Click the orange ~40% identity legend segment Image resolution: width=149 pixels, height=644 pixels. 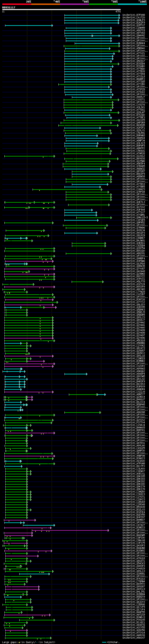click(45, 4)
